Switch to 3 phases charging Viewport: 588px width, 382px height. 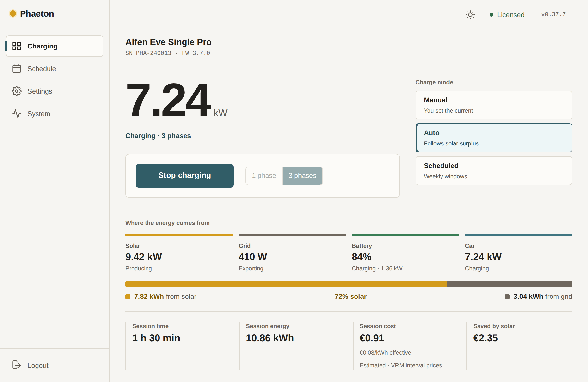click(x=302, y=176)
